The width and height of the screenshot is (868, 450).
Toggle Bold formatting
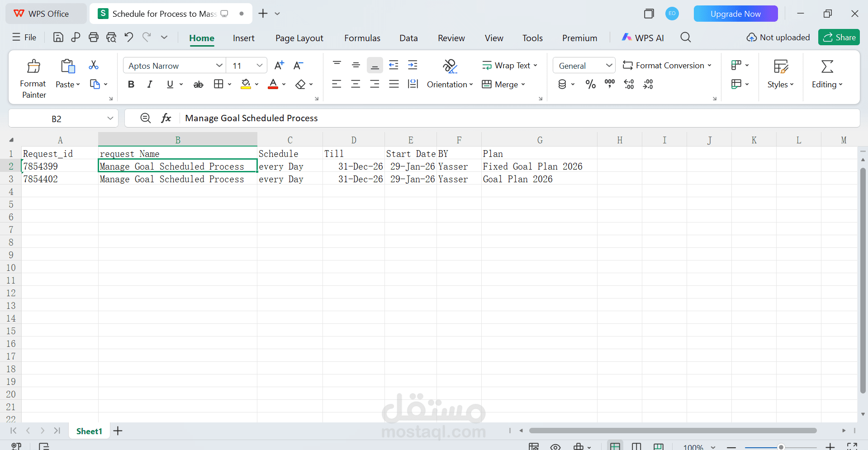[x=131, y=84]
